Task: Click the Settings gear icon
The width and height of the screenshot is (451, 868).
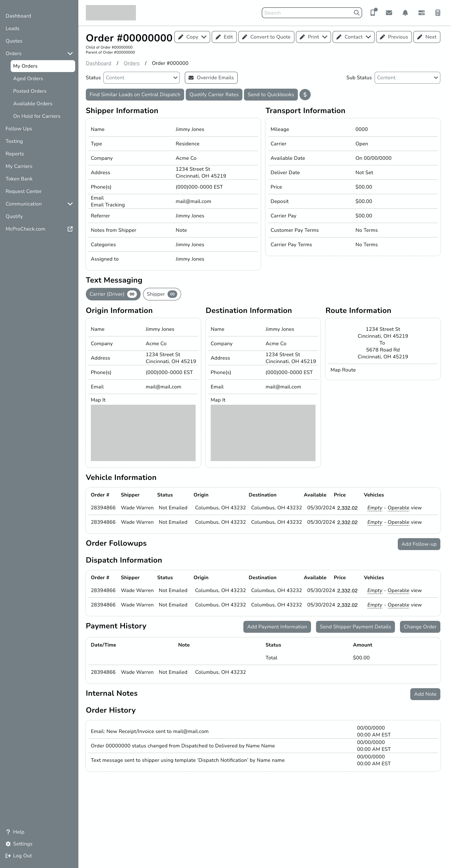Action: [x=8, y=844]
